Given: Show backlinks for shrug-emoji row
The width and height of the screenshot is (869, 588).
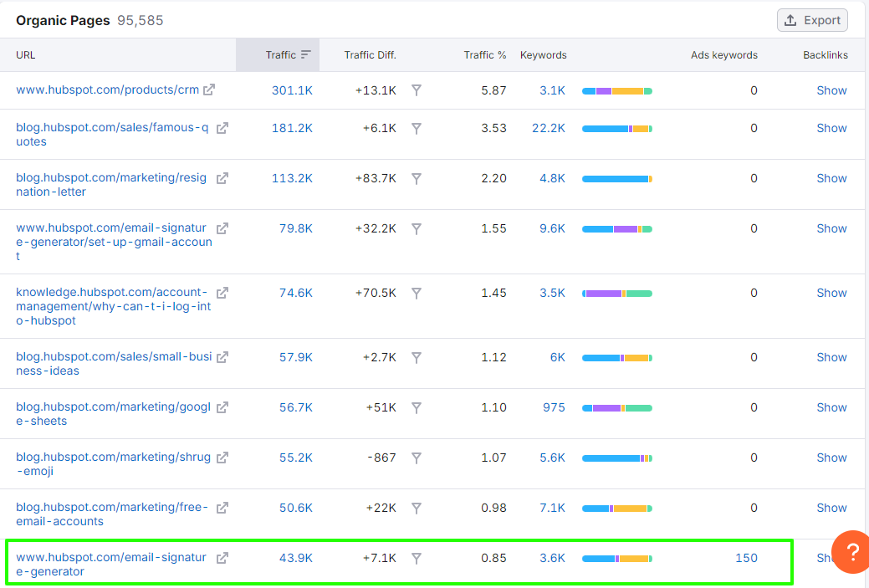Looking at the screenshot, I should coord(831,458).
